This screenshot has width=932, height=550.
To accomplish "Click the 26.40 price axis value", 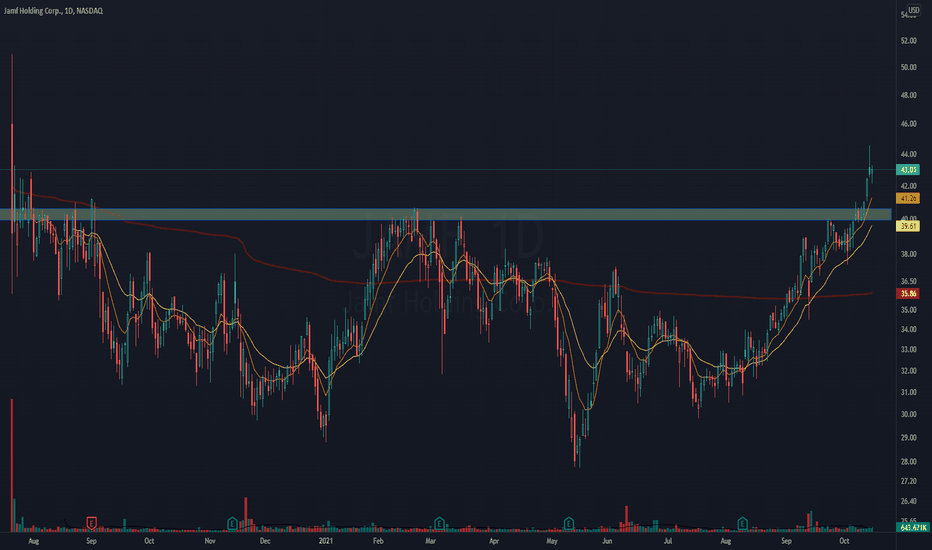I will tap(908, 501).
